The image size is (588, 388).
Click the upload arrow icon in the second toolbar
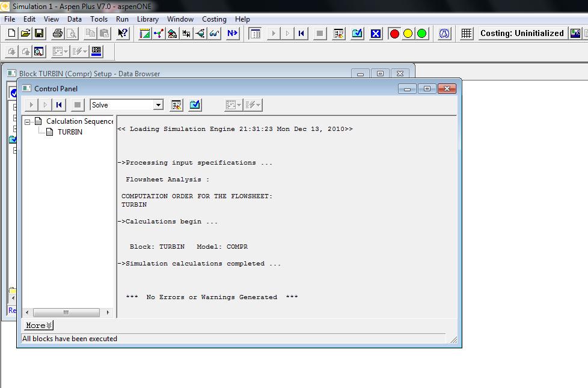tap(25, 51)
